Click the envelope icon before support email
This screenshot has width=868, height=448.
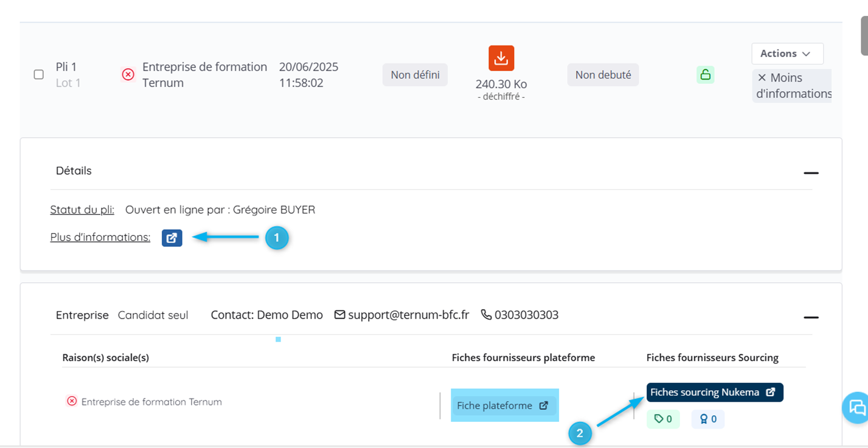point(340,315)
